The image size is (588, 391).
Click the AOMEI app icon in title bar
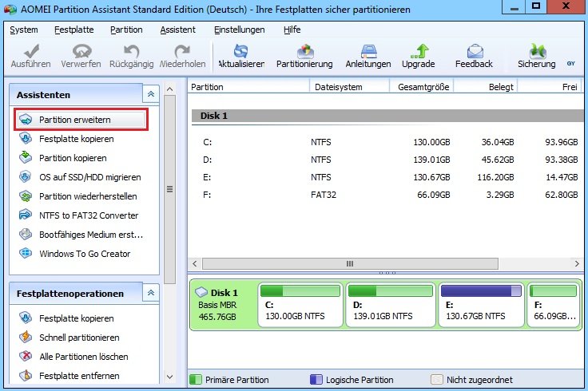coord(10,10)
